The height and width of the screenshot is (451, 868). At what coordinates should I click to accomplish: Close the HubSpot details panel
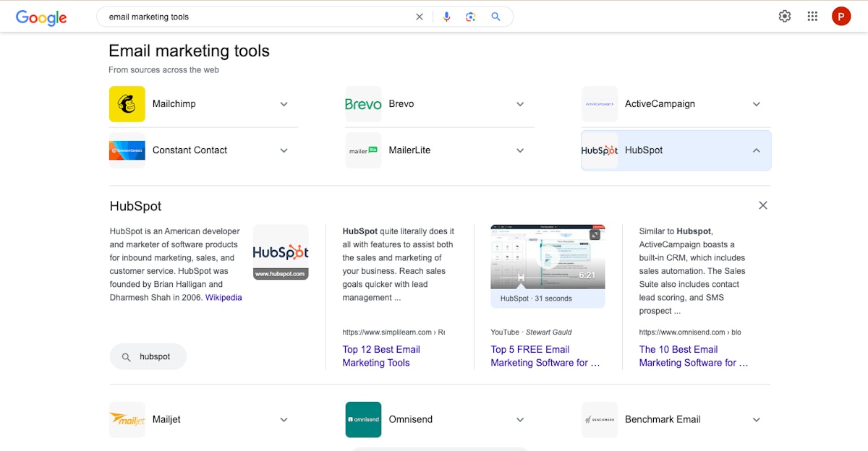tap(762, 205)
